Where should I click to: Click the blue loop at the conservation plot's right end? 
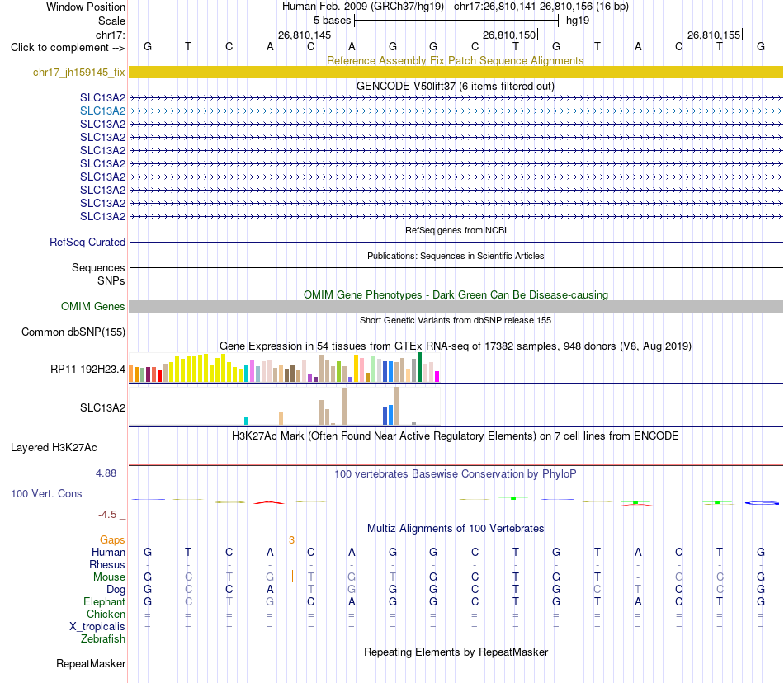coord(762,502)
